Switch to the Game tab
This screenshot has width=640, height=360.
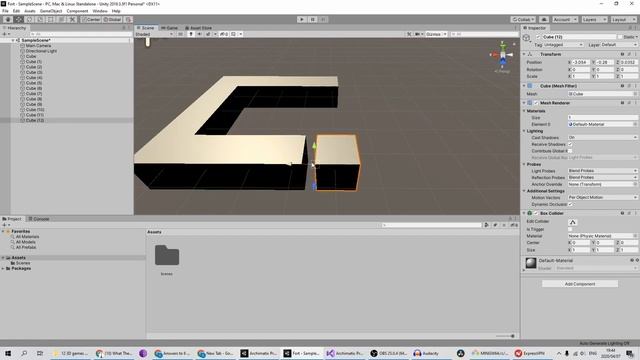[x=169, y=28]
